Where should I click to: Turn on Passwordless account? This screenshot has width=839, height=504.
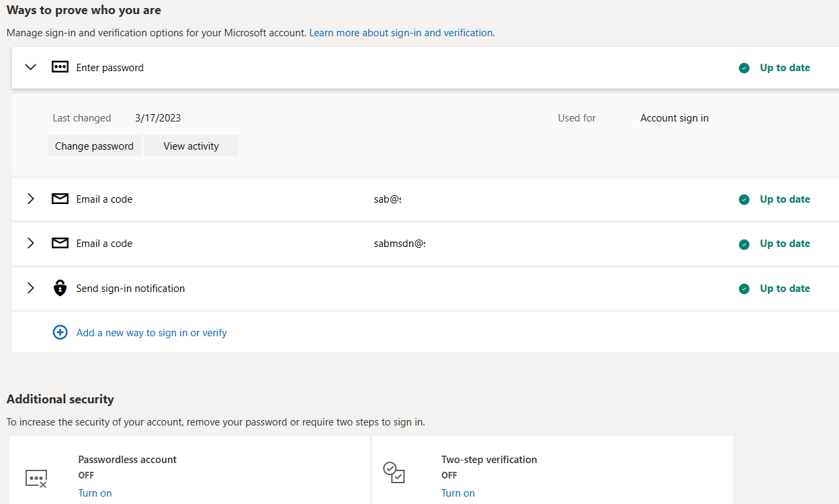(95, 493)
